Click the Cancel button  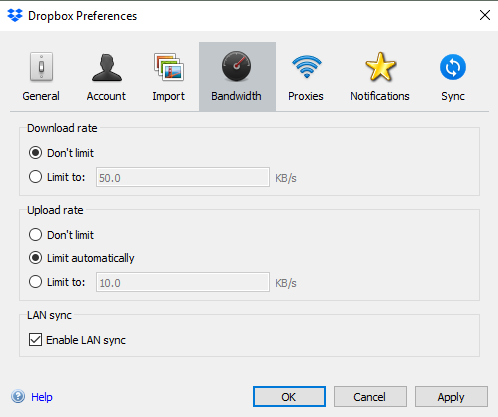coord(370,397)
